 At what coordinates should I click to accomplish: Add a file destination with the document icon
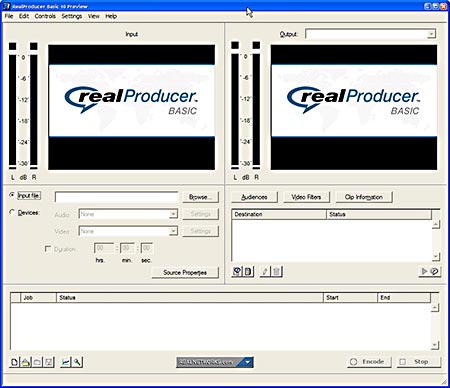click(x=248, y=271)
